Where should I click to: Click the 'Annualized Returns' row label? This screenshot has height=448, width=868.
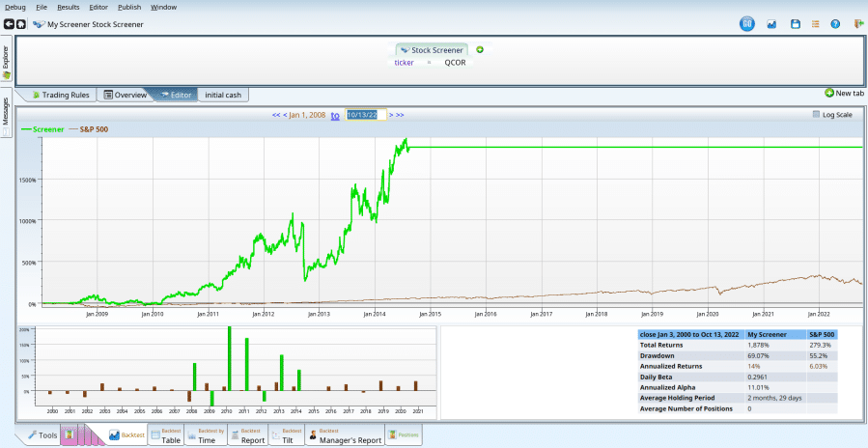click(x=671, y=366)
